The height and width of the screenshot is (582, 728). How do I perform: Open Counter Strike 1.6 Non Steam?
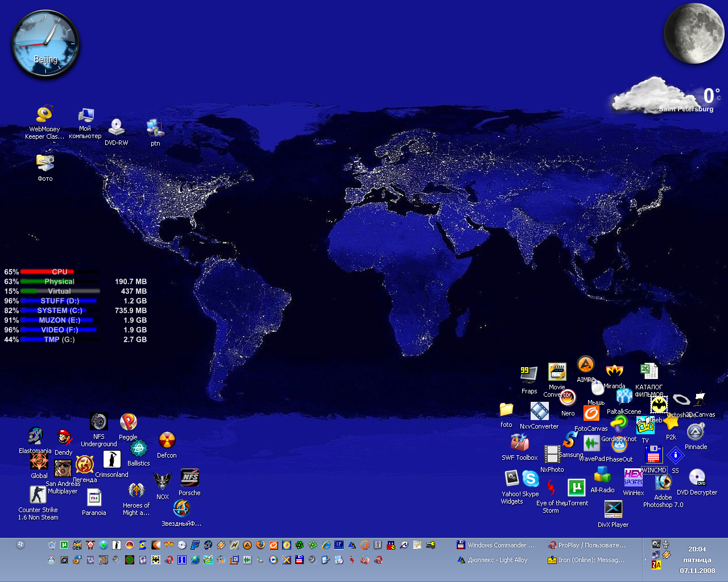coord(38,495)
